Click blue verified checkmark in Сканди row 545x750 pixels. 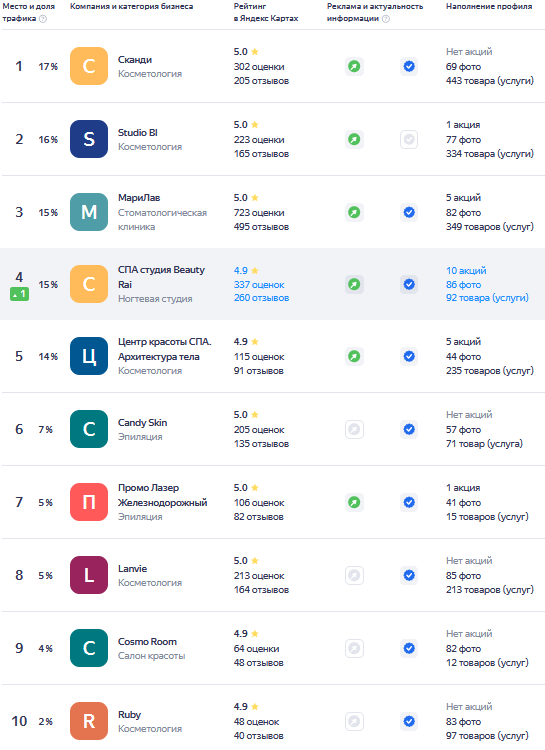(x=409, y=66)
